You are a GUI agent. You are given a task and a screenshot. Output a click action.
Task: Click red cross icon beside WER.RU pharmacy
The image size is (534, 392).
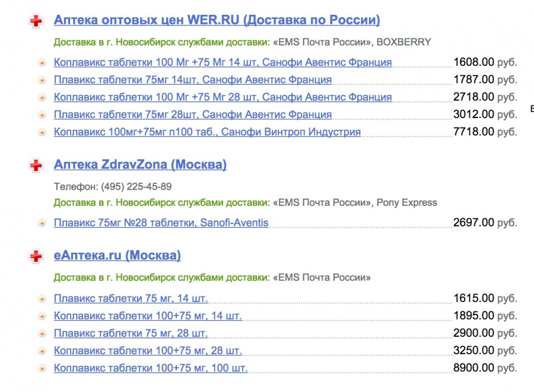[x=37, y=21]
